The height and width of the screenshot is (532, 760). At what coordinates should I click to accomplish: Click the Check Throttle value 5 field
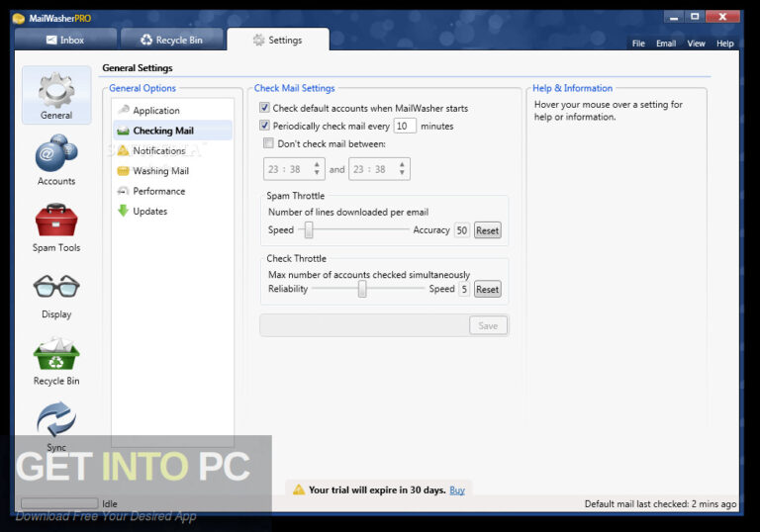tap(464, 289)
